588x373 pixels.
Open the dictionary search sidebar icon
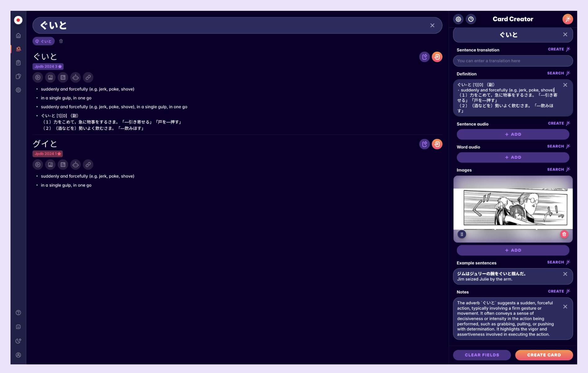(18, 49)
